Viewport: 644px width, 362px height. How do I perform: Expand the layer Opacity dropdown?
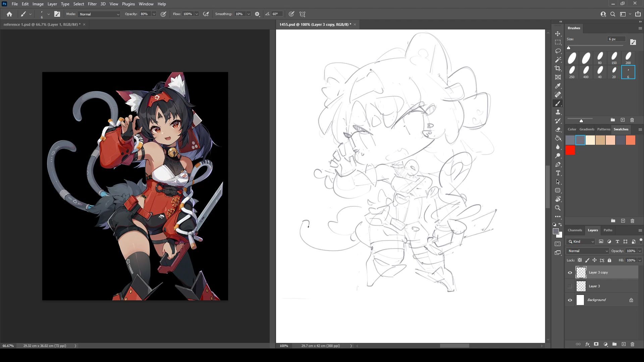(x=640, y=251)
